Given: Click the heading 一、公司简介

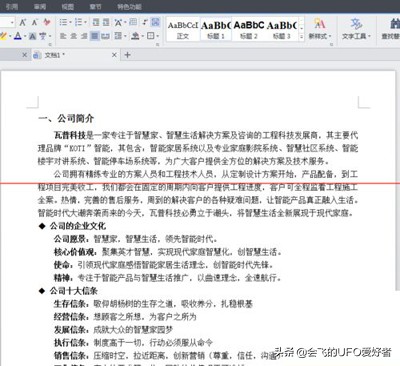Looking at the screenshot, I should 66,118.
